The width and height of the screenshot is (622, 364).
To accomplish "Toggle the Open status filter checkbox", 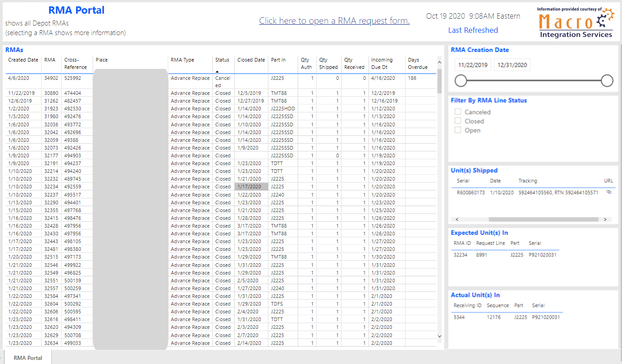I will [x=458, y=130].
